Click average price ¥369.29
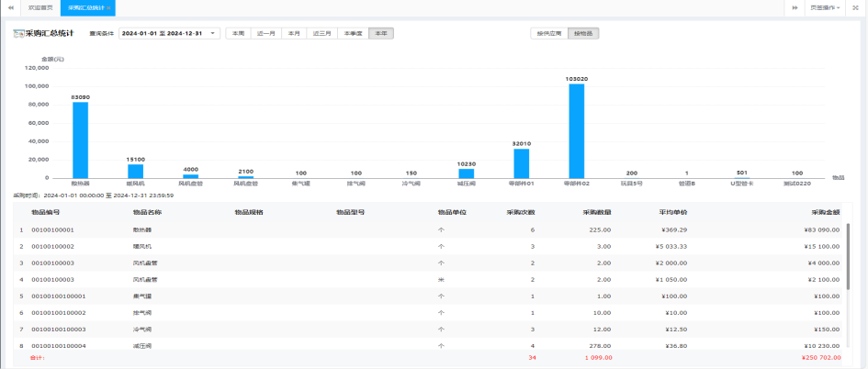The image size is (868, 369). click(x=675, y=229)
